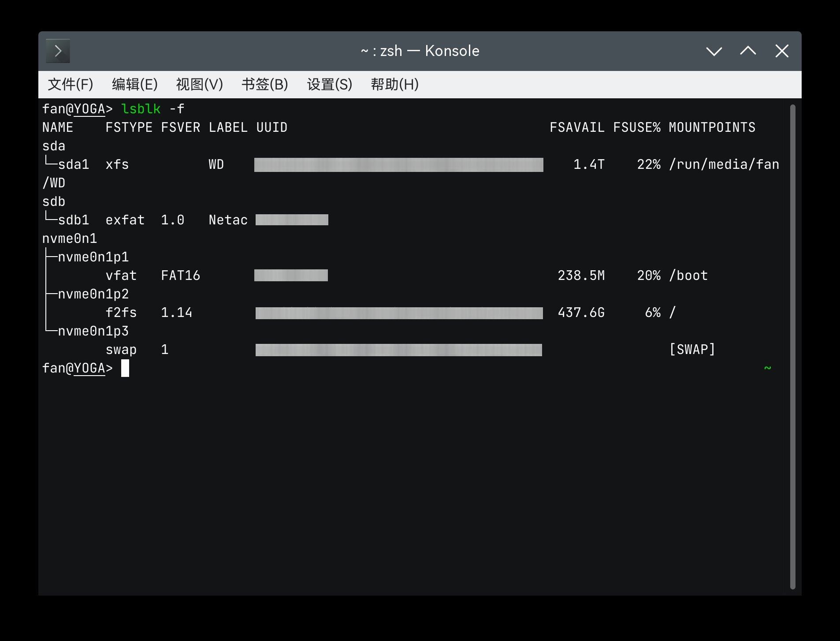Viewport: 840px width, 641px height.
Task: Click the 'exfat' filesystem type
Action: [125, 220]
